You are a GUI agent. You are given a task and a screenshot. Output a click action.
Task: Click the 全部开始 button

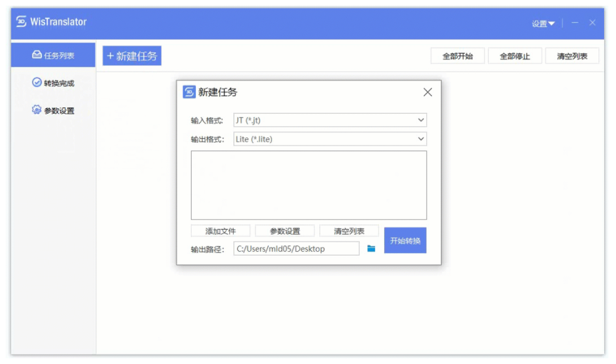(x=458, y=56)
